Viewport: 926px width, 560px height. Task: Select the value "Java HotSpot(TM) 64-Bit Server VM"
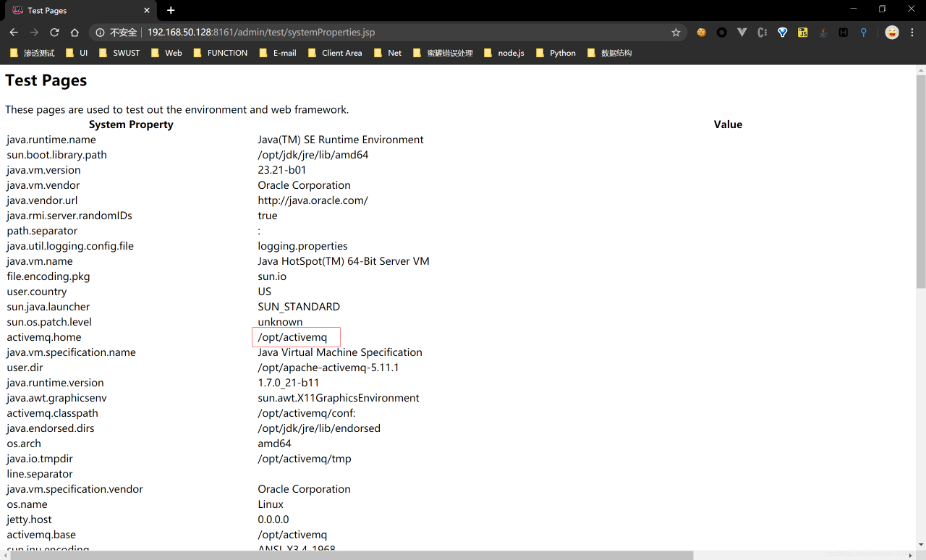tap(344, 261)
